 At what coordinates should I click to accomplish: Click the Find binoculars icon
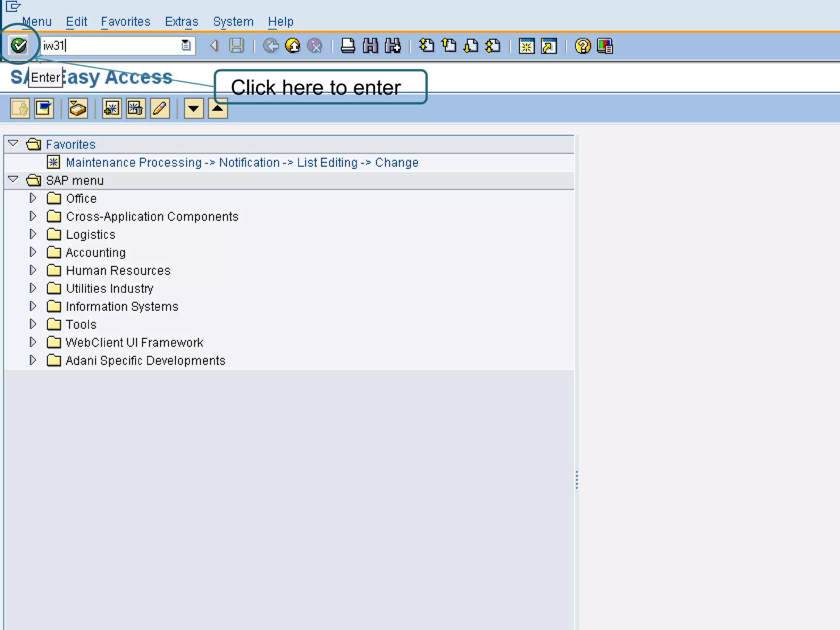point(370,46)
